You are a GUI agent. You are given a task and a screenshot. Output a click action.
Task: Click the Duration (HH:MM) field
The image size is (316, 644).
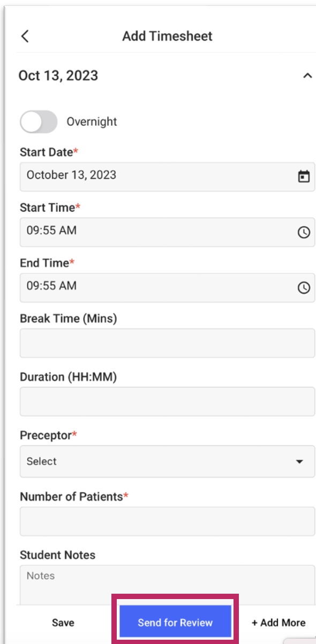[x=167, y=402]
